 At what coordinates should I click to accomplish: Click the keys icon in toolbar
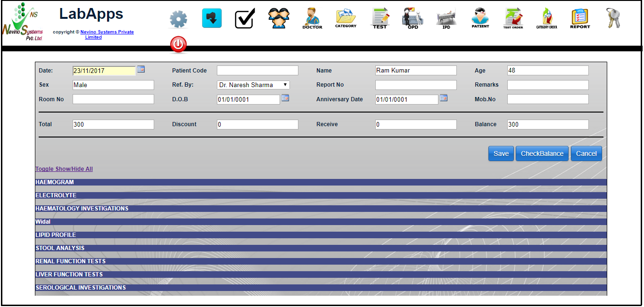(x=613, y=18)
